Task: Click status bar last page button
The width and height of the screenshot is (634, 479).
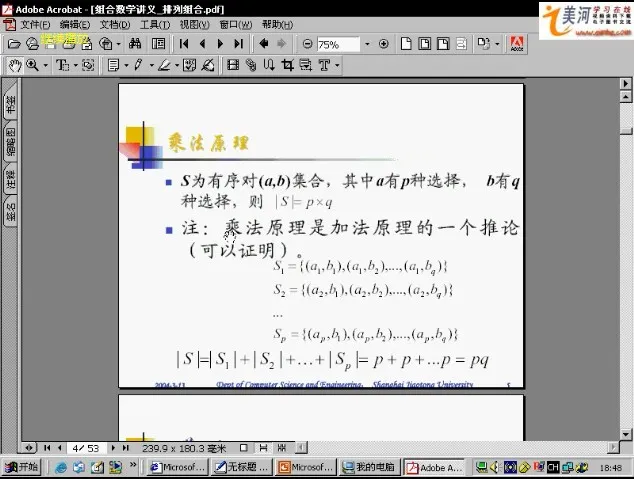Action: point(126,448)
